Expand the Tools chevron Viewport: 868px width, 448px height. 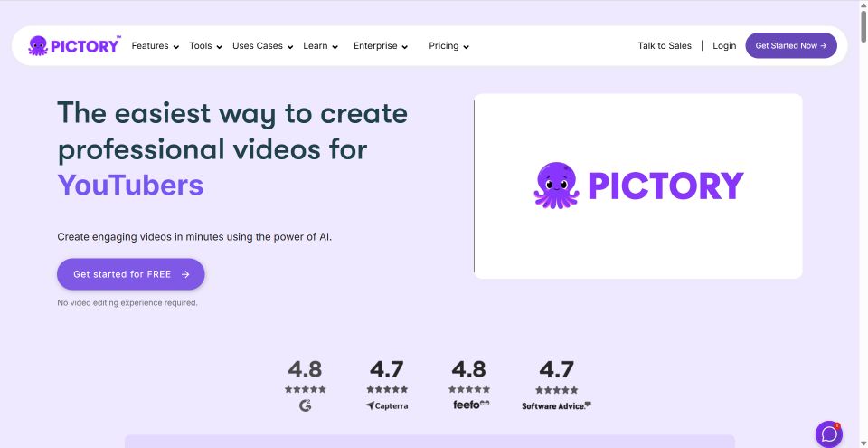click(219, 47)
